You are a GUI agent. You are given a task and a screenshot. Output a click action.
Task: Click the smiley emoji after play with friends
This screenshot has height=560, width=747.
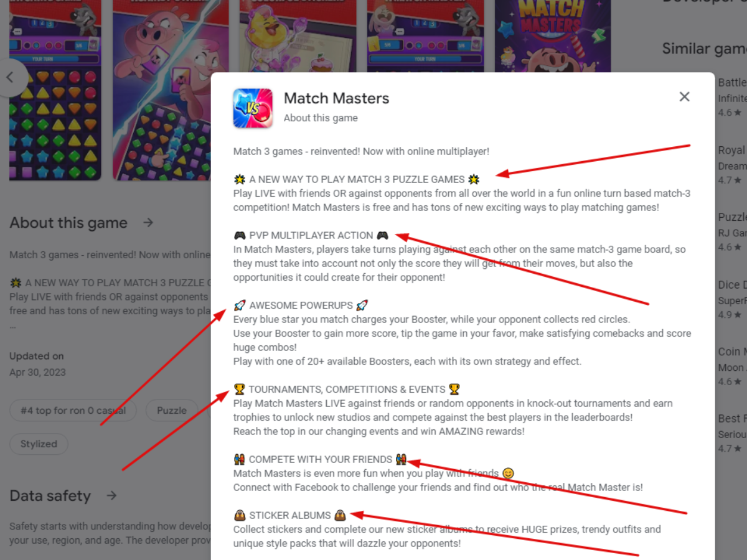click(x=508, y=474)
